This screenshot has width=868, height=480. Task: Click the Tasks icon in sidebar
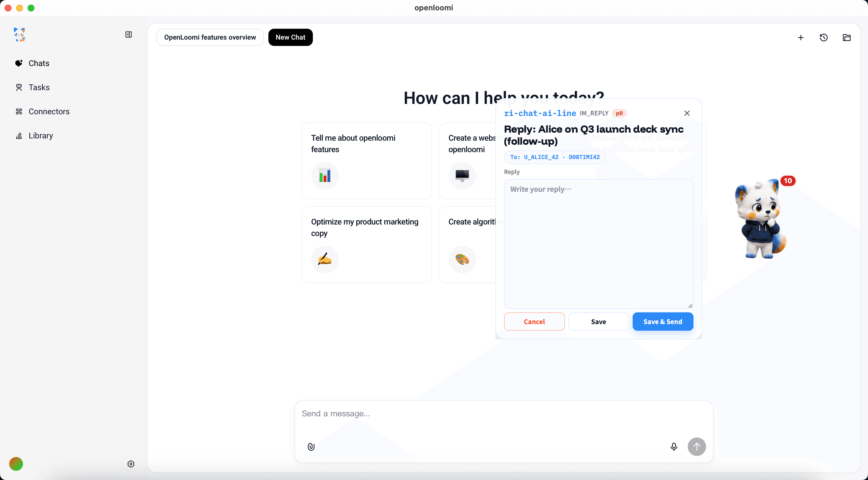tap(19, 87)
